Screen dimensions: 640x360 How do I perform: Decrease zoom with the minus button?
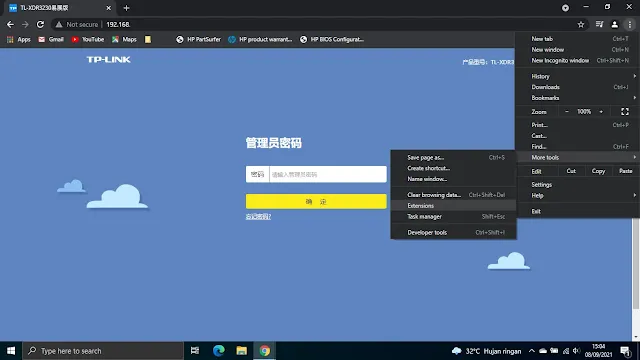pyautogui.click(x=567, y=111)
